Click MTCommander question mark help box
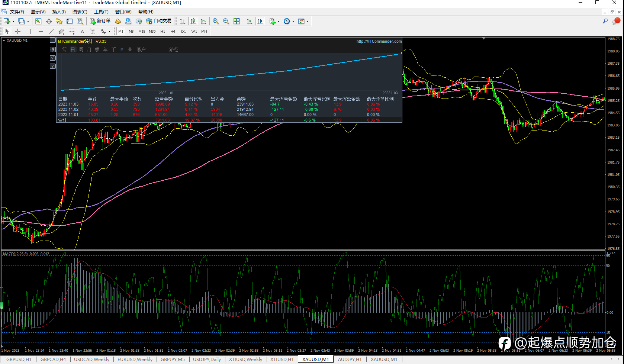The image size is (624, 364). pos(52,66)
